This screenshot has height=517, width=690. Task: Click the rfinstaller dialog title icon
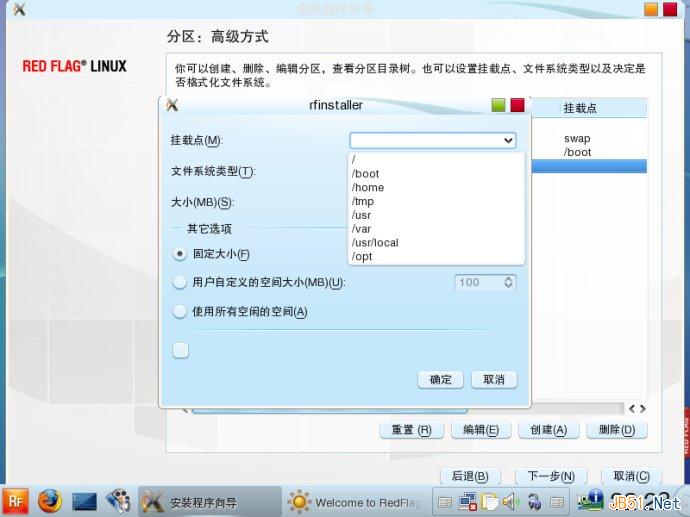coord(172,105)
